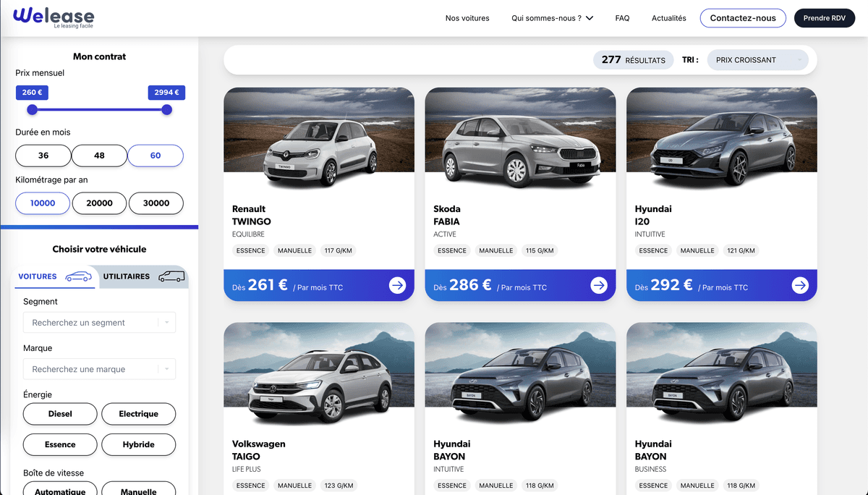The width and height of the screenshot is (868, 495).
Task: Open the Hyundai Bayon Intuitive car image
Action: pos(520,375)
